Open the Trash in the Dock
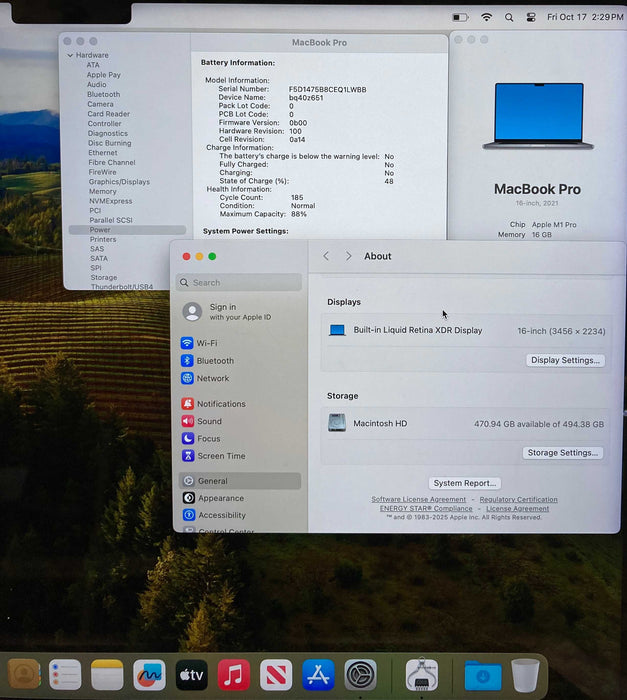Viewport: 627px width, 700px height. [x=526, y=675]
